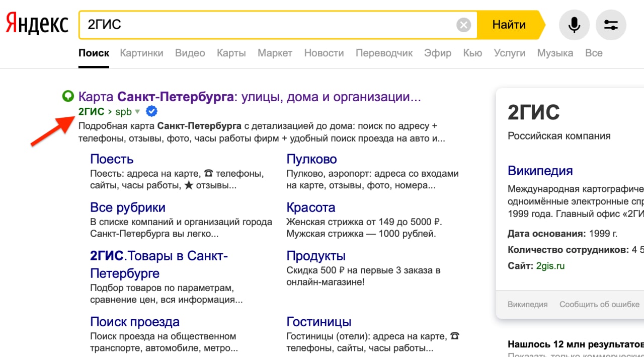
Task: Click the 2ГИС heading in the info card
Action: 534,113
